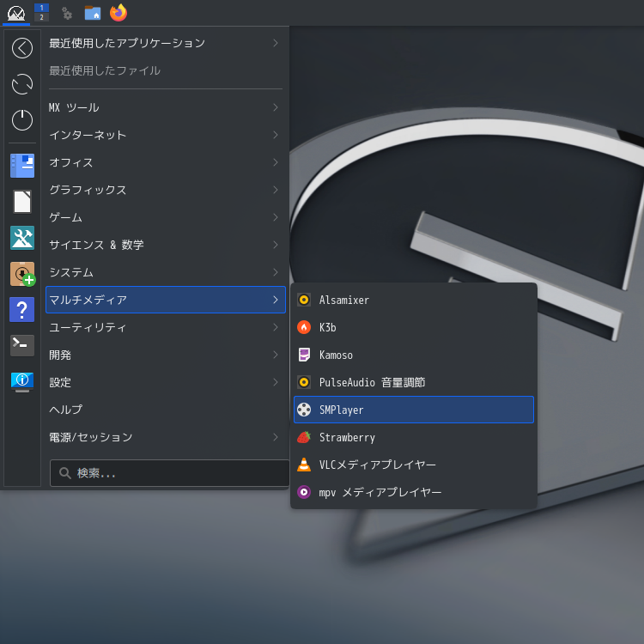644x644 pixels.
Task: Click the ゲーム text label
Action: pos(66,217)
